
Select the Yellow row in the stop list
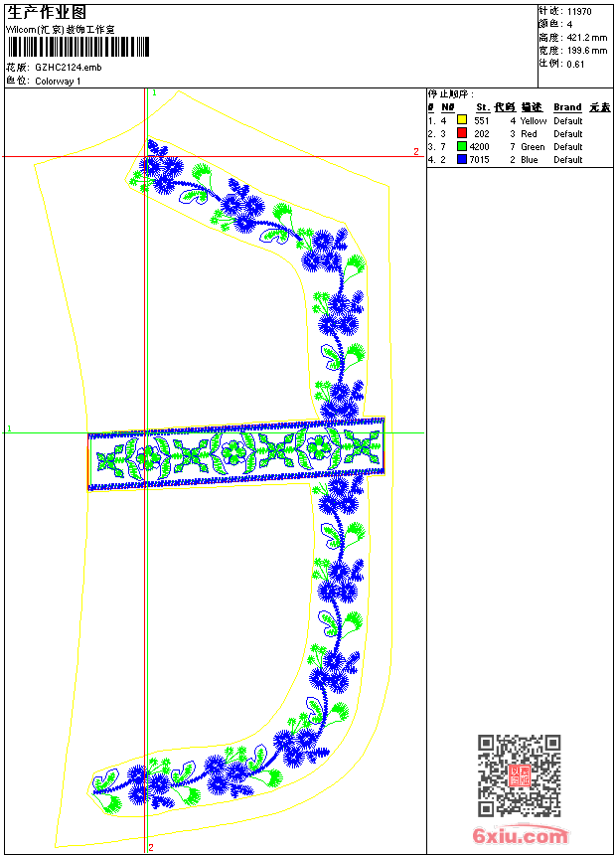point(534,120)
